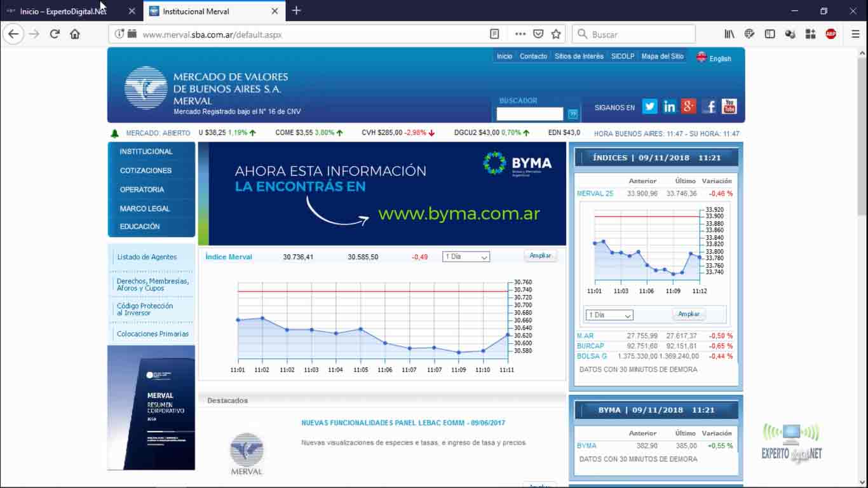Viewport: 868px width, 488px height.
Task: Expand the Índice Merval 1 Día dropdown
Action: click(466, 257)
